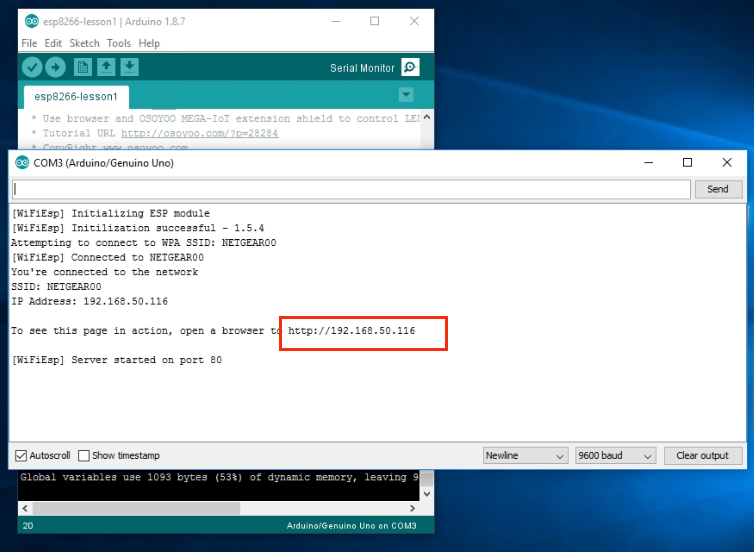Viewport: 754px width, 552px height.
Task: Click the 'You're connected to the network' line
Action: 105,272
